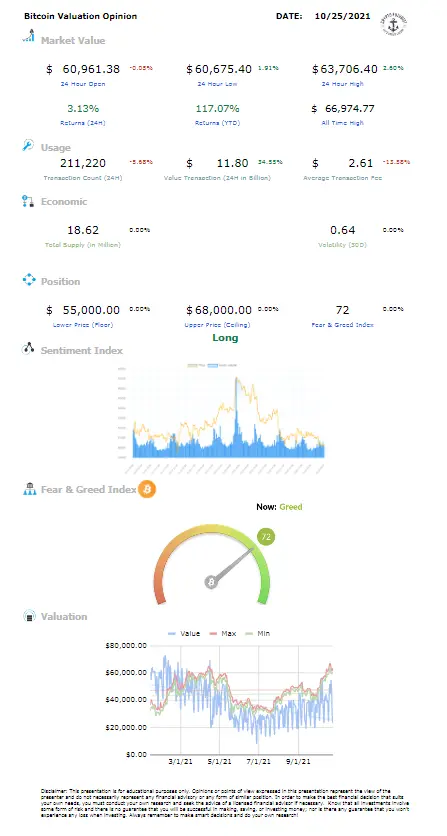Click the 72 Fear & Greed value
Viewport: 447px width, 836px height.
(x=342, y=310)
